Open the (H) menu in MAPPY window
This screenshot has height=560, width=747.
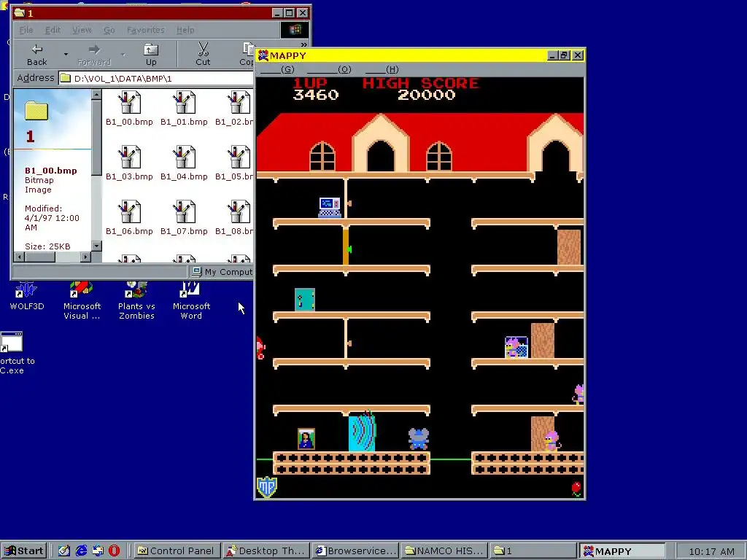382,69
